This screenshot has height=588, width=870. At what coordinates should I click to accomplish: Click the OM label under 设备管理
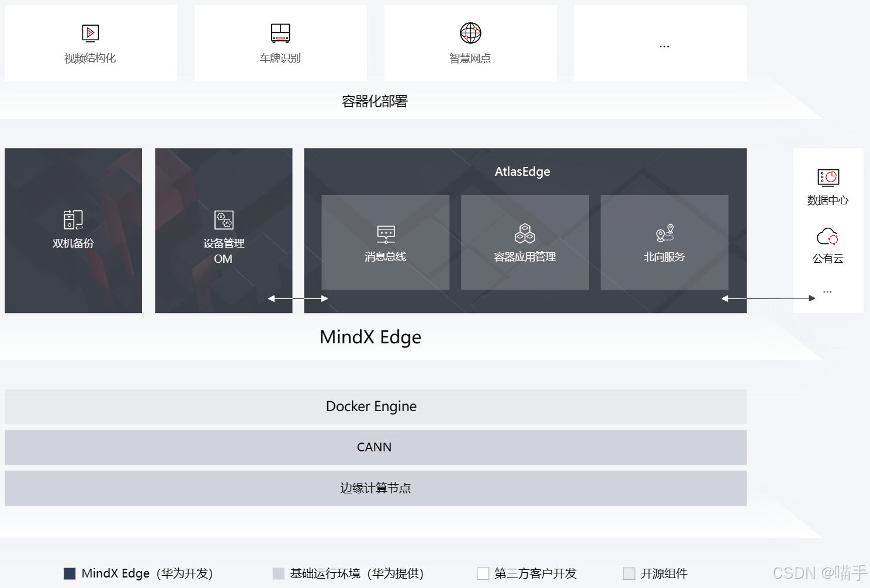223,259
